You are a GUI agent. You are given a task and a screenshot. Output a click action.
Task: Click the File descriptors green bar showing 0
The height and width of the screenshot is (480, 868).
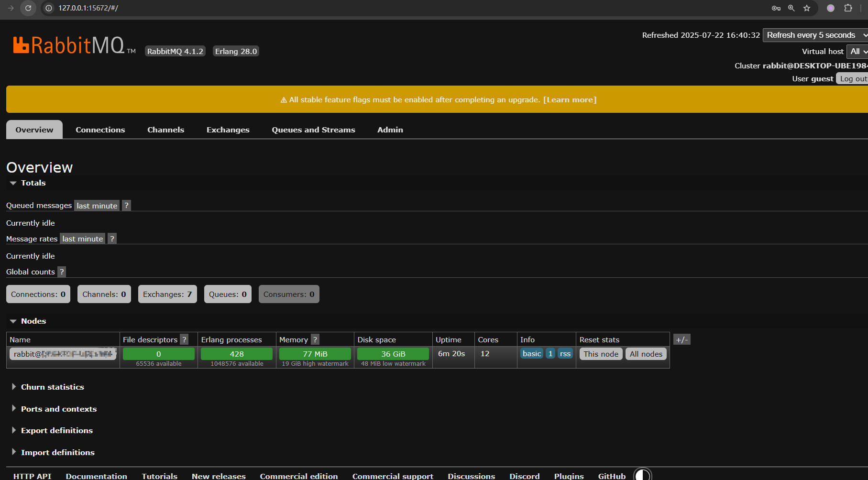159,354
